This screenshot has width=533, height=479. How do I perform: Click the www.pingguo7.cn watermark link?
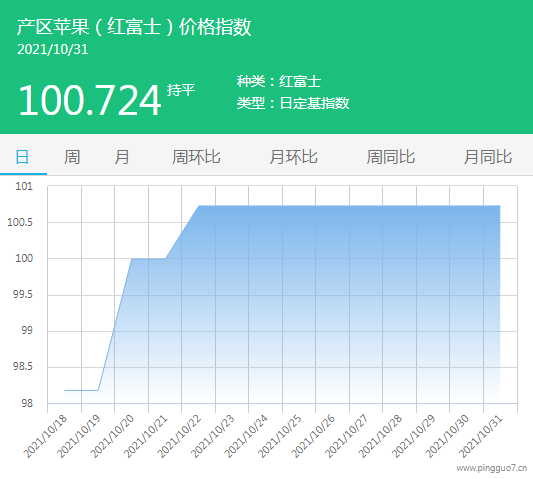[492, 468]
